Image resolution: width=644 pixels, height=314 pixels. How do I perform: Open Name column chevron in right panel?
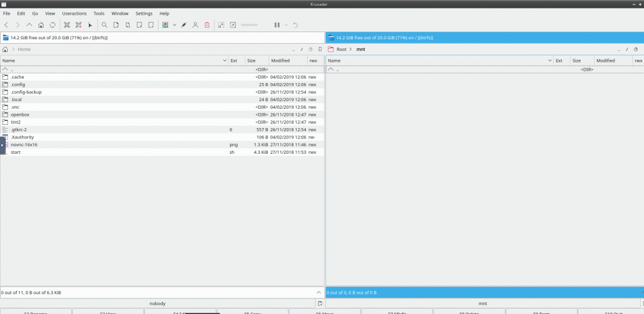pos(550,60)
